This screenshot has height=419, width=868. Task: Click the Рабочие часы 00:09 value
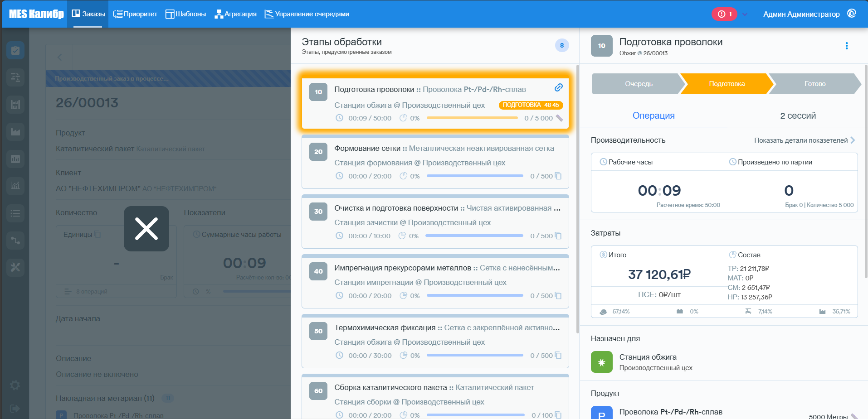(x=659, y=191)
